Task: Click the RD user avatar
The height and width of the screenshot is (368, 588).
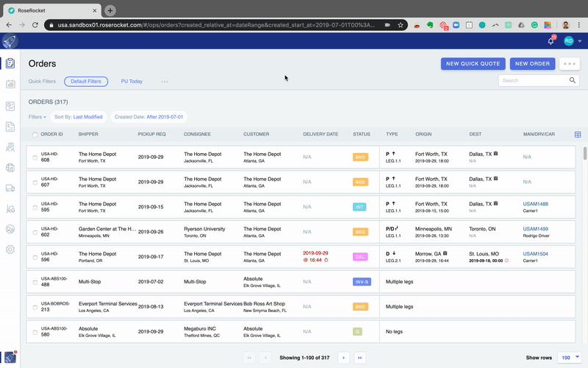Action: click(x=568, y=41)
